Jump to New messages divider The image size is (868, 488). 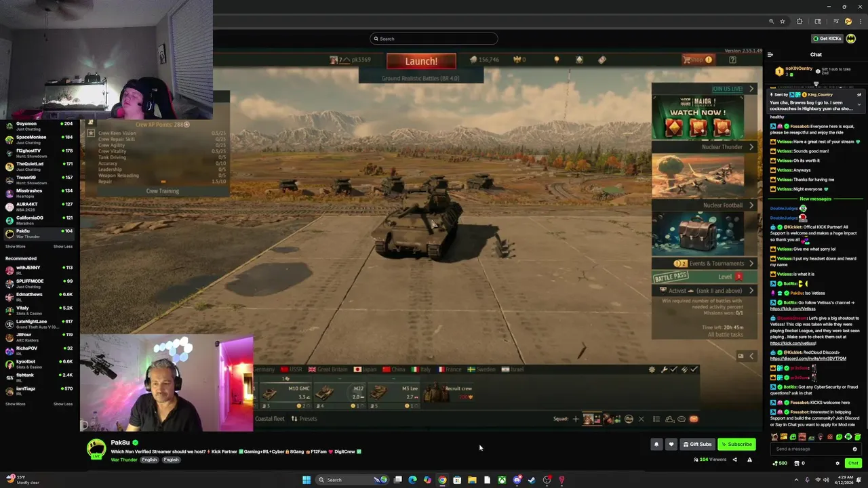[816, 199]
